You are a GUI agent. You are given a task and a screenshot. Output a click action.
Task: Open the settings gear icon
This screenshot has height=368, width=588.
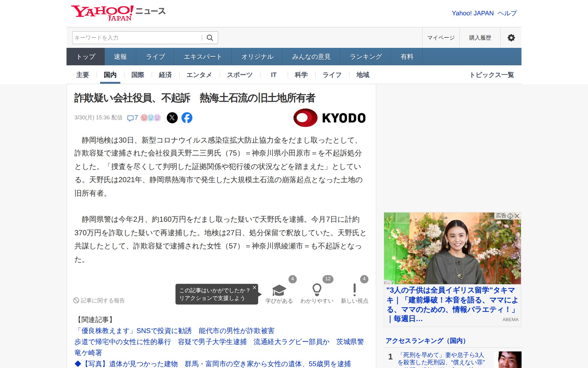(511, 38)
